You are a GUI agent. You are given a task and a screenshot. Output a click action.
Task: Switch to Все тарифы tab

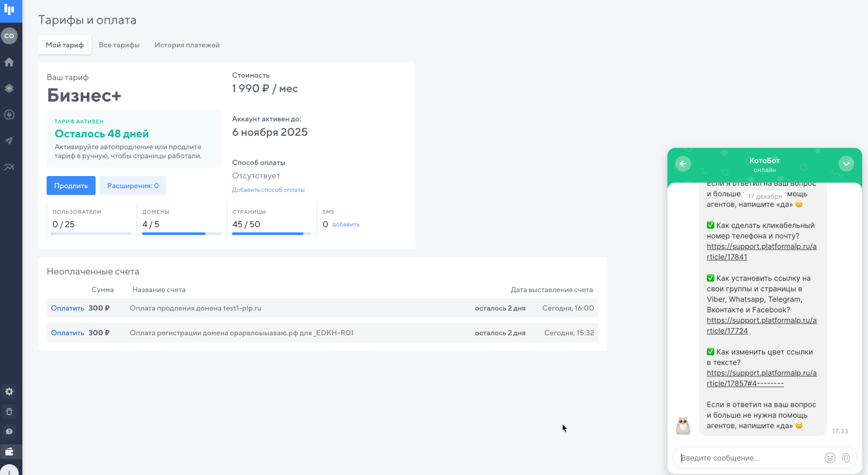click(x=119, y=45)
